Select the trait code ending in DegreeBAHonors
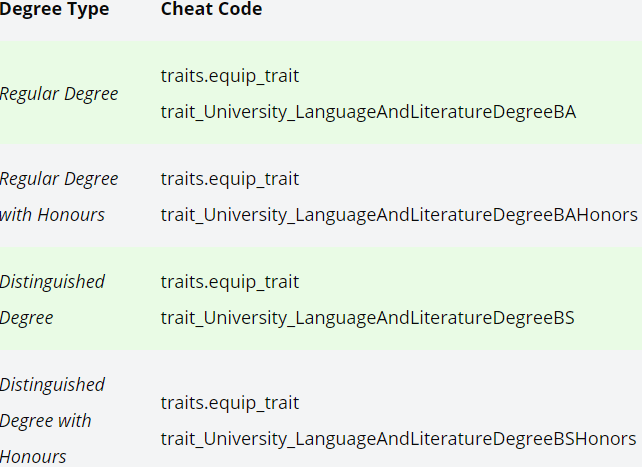 tap(398, 215)
